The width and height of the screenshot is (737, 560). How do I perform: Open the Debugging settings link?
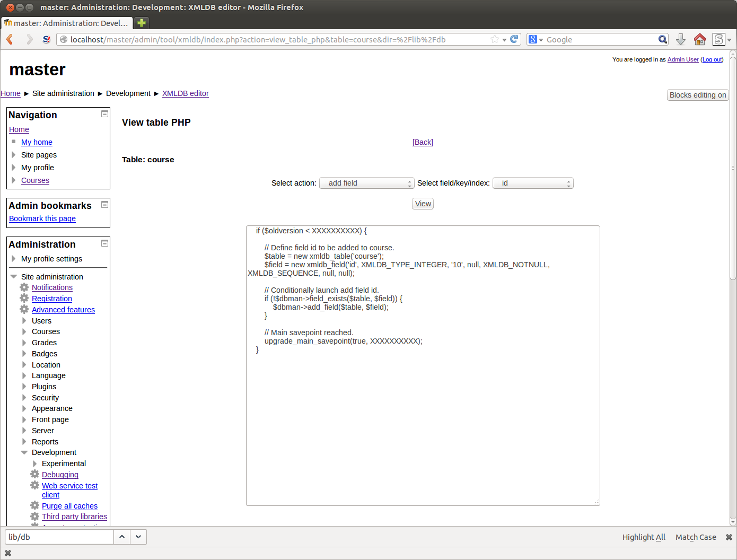coord(60,475)
